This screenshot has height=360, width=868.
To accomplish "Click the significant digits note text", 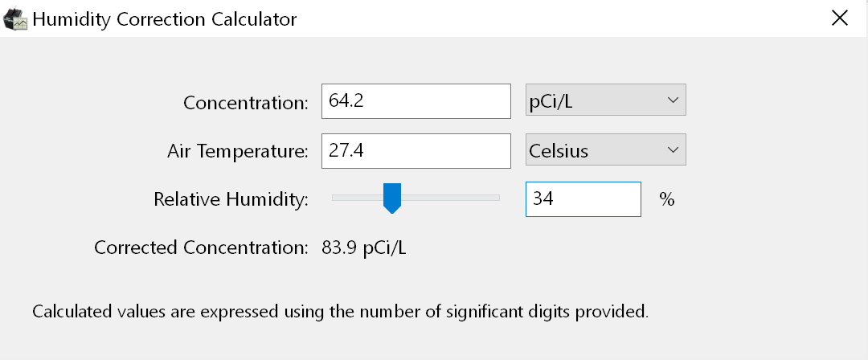I will (x=340, y=311).
